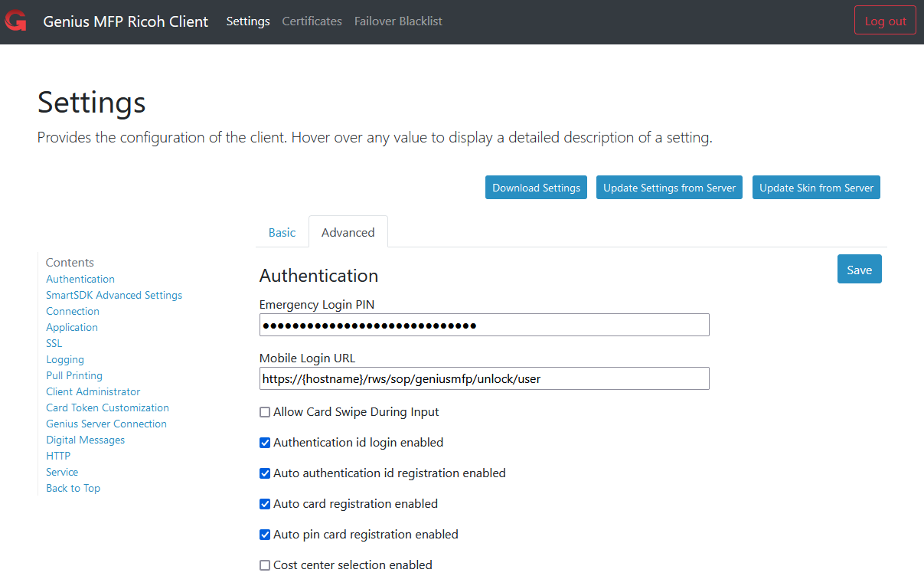Go to the Connection section link
Screen dimensions: 924x576
[73, 311]
